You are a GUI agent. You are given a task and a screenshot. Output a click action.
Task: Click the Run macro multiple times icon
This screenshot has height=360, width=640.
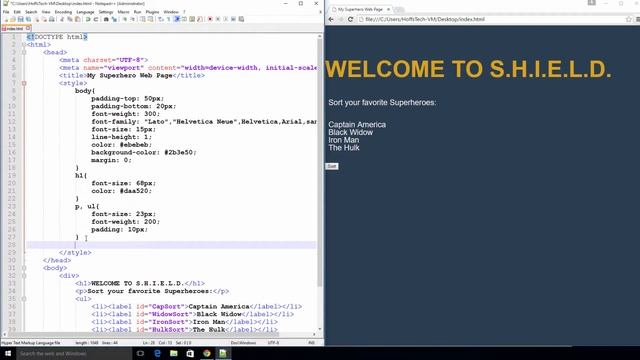click(233, 19)
